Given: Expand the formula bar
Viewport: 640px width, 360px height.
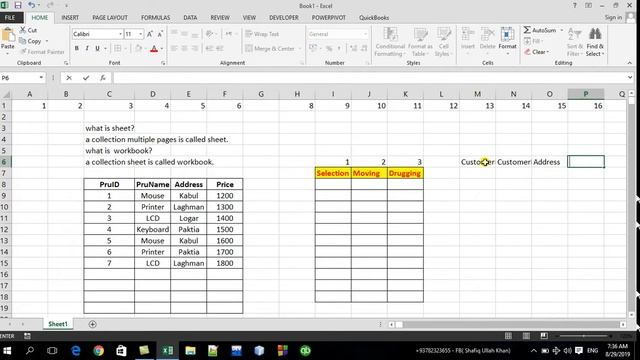Looking at the screenshot, I should coord(630,78).
